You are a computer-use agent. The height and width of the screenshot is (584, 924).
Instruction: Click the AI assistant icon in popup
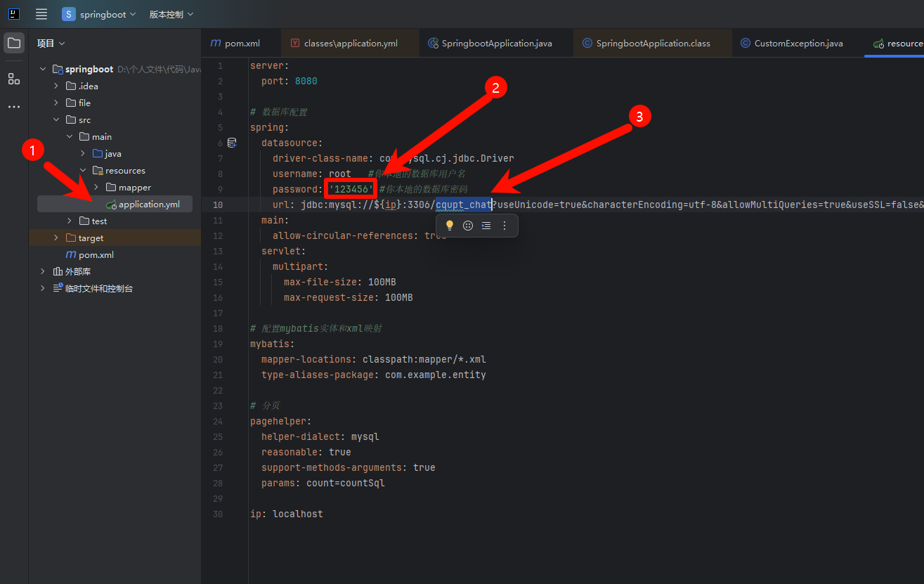point(468,226)
